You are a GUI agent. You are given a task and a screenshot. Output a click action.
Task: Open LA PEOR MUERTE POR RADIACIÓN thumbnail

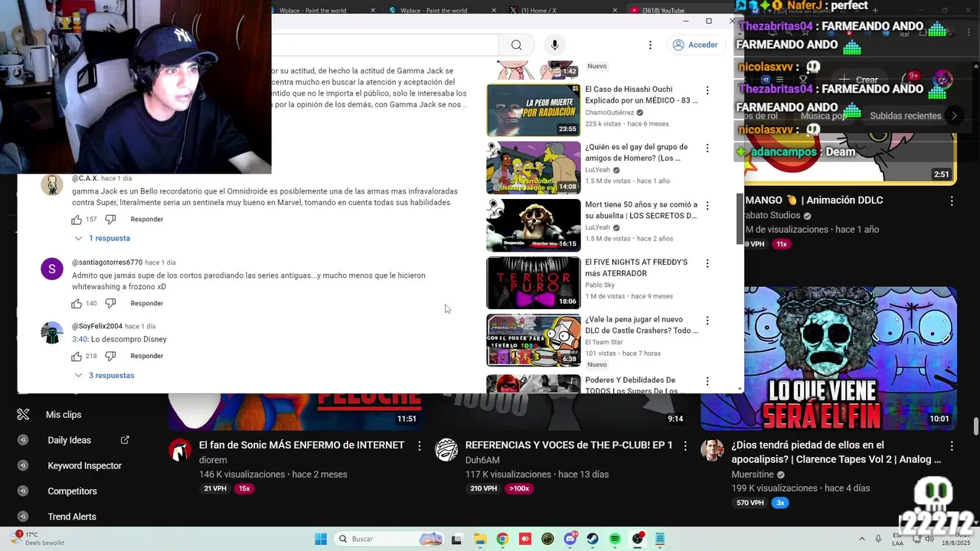pos(534,109)
